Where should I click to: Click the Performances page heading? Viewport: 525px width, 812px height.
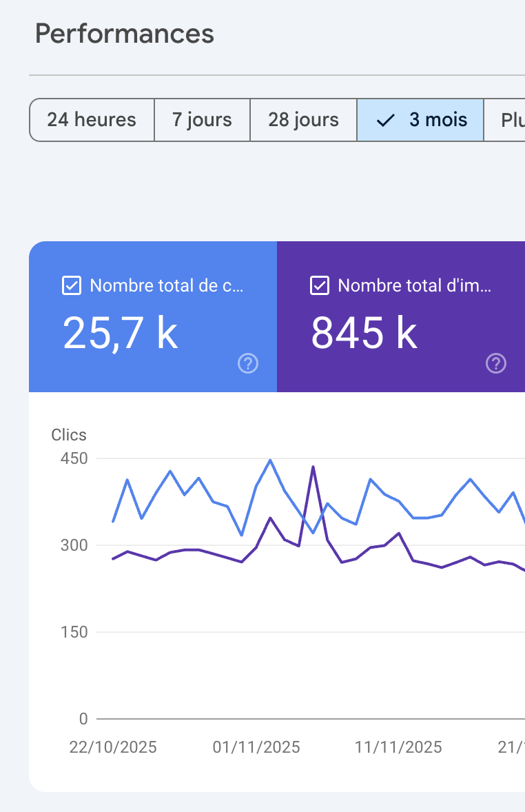point(124,34)
